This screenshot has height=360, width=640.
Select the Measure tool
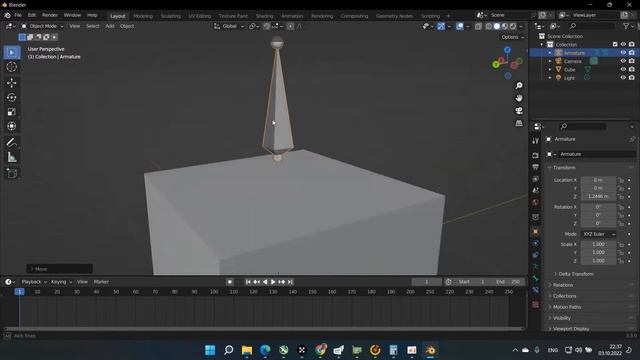[11, 157]
